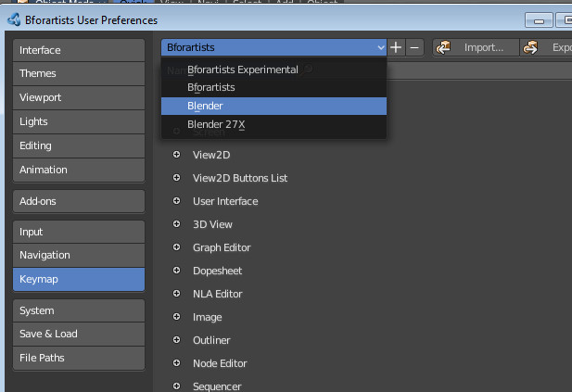Open the Add-ons preferences tab
The width and height of the screenshot is (572, 392).
(79, 201)
